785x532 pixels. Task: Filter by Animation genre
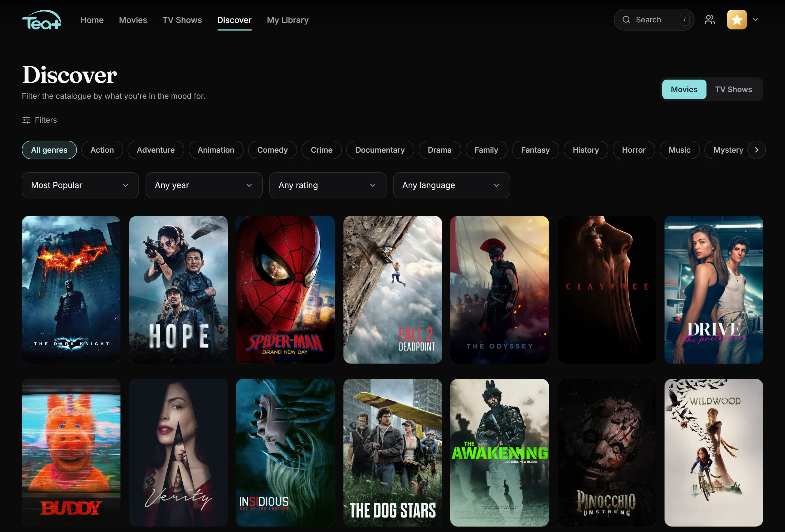click(x=216, y=150)
